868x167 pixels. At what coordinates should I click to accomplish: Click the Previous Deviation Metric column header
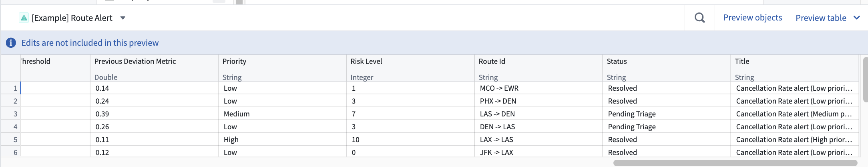(135, 61)
